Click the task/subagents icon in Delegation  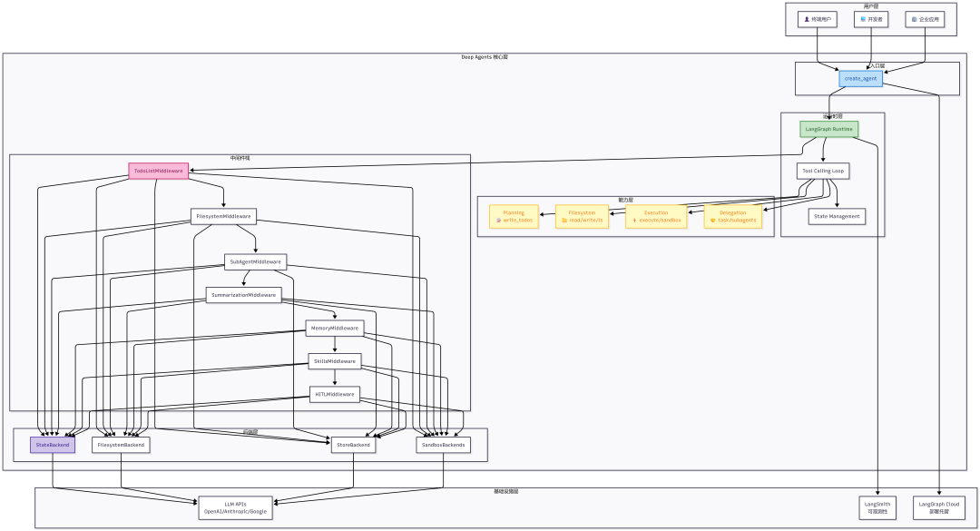[x=712, y=221]
